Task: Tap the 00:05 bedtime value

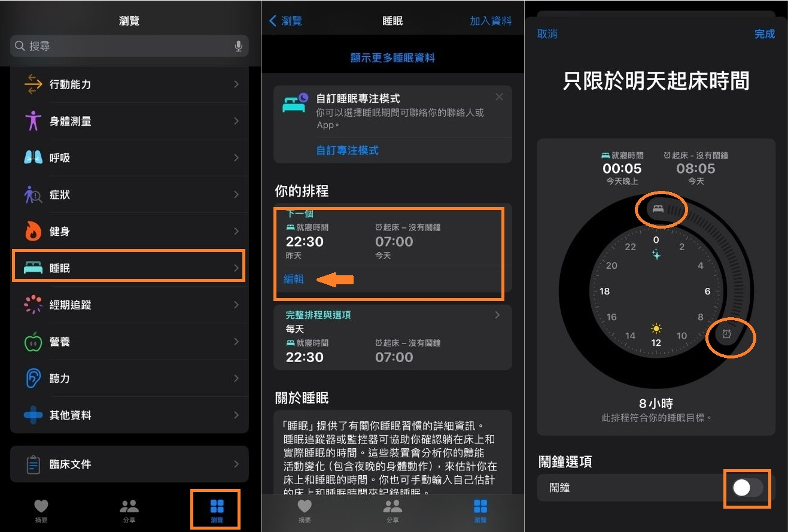Action: [x=622, y=168]
